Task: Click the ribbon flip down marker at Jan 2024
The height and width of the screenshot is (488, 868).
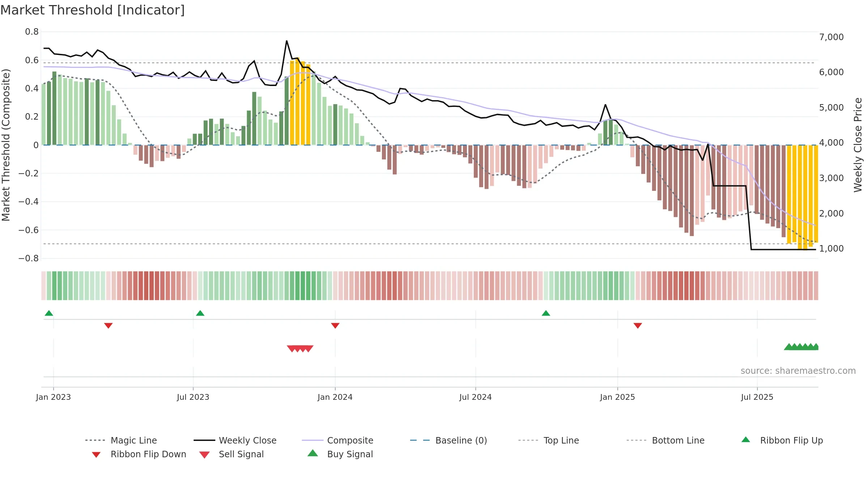Action: tap(335, 326)
